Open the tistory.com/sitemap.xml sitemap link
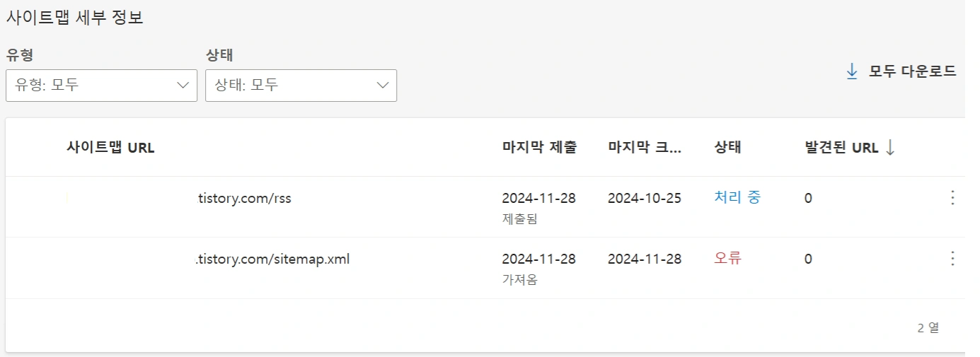Screen dimensions: 980x357 [x=272, y=259]
